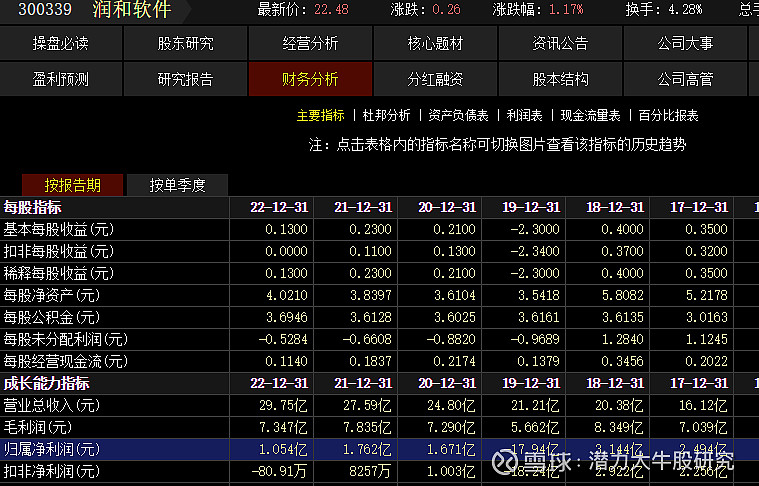Click the 每股指标 section header

tap(32, 207)
